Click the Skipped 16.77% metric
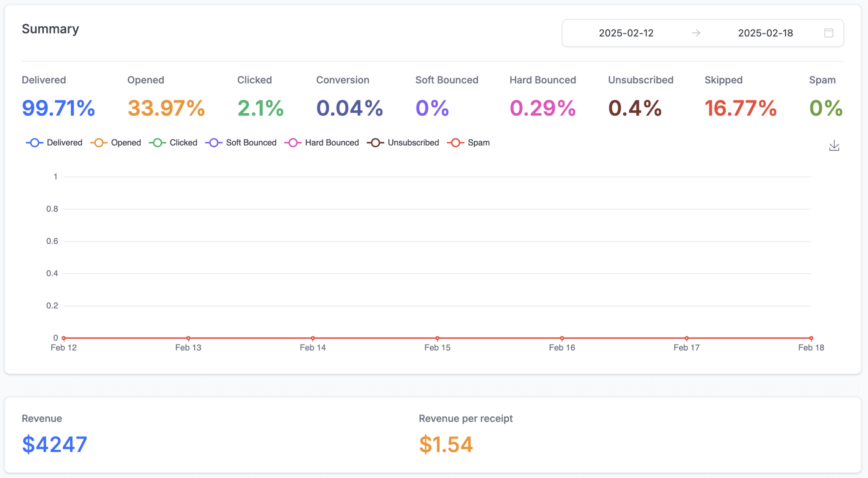Viewport: 868px width, 478px height. tap(740, 108)
